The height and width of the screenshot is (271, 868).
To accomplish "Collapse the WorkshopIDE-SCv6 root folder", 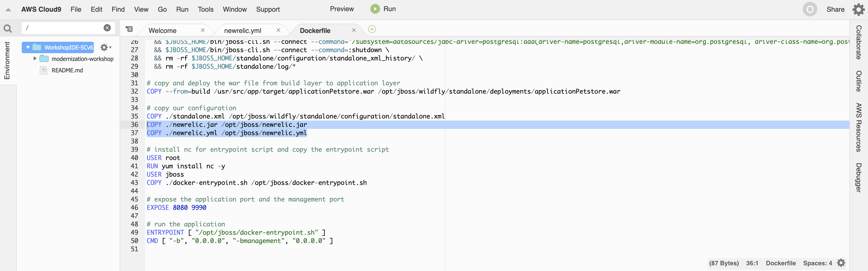I will point(28,47).
